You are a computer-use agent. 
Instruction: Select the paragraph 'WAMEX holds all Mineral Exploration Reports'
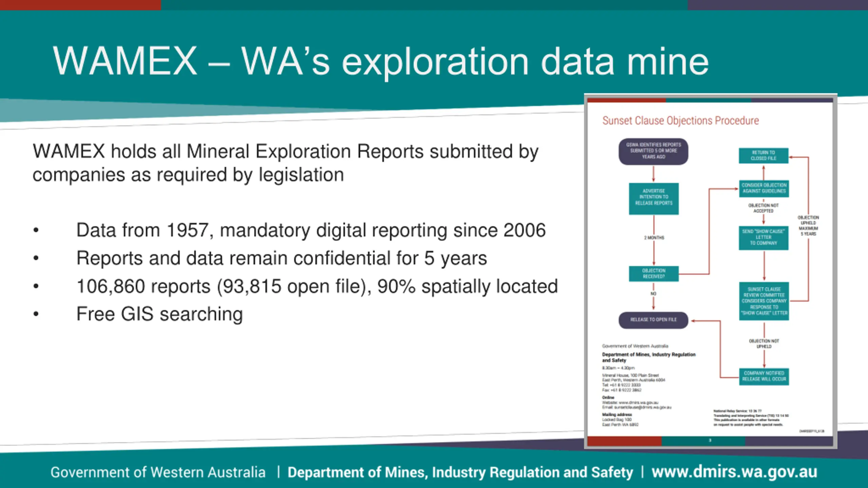point(285,163)
